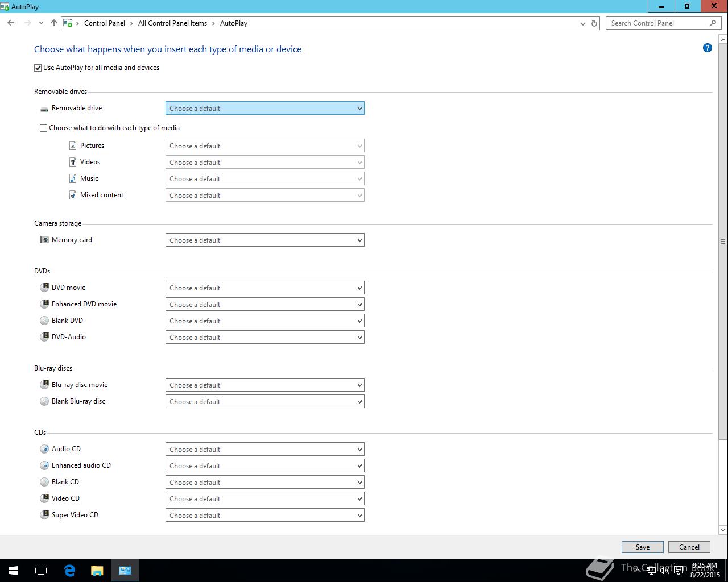Viewport: 728px width, 582px height.
Task: Click the Memory card camera icon
Action: [44, 240]
